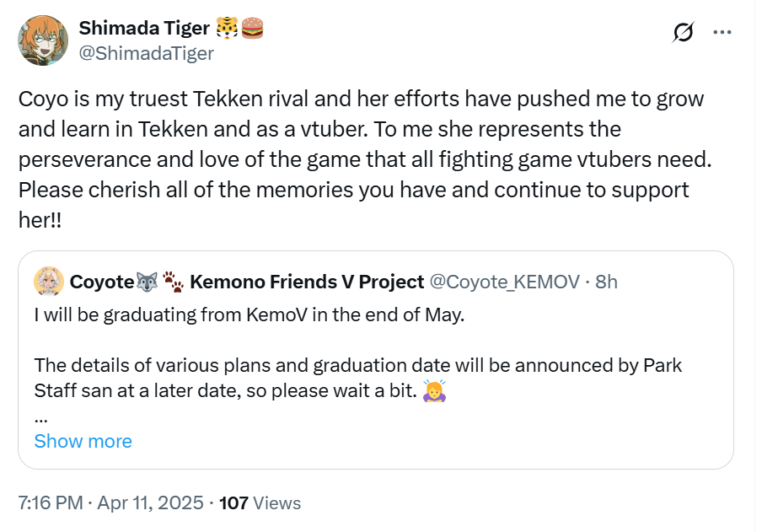Click the wolf emoji after Coyote
This screenshot has width=778, height=532.
[x=147, y=282]
